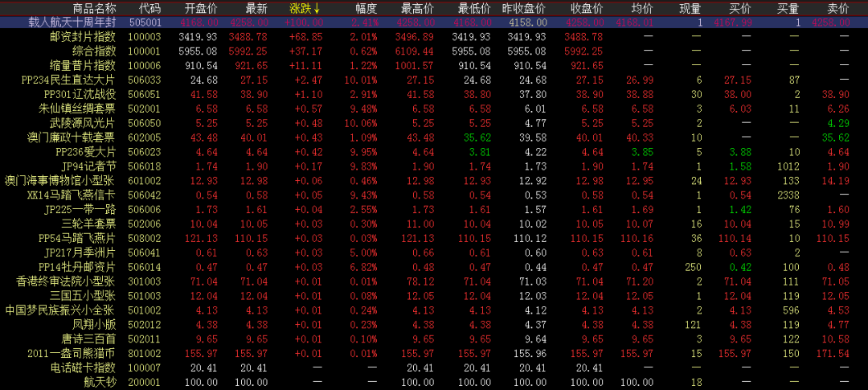Select the 唐诗三百首 row
The image size is (868, 390).
coord(434,339)
